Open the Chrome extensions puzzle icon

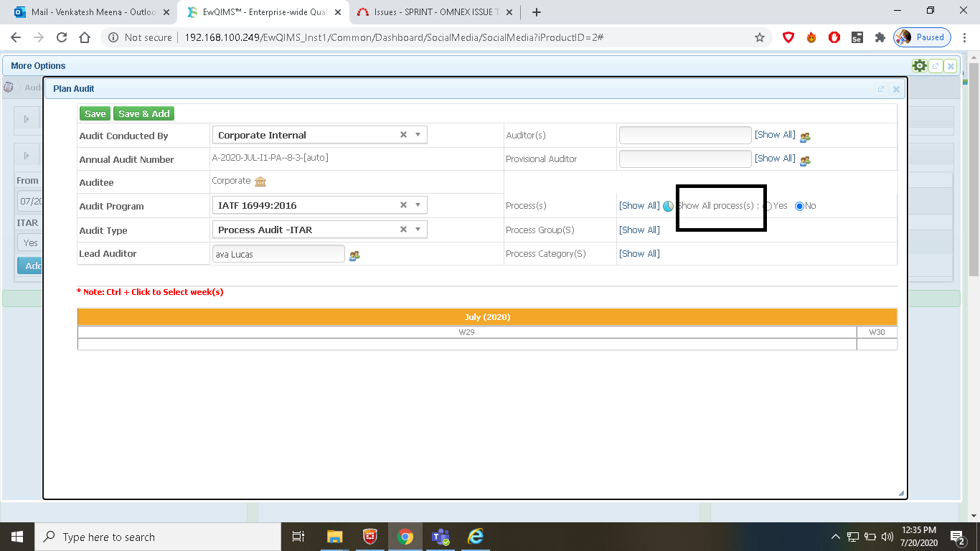pyautogui.click(x=880, y=37)
